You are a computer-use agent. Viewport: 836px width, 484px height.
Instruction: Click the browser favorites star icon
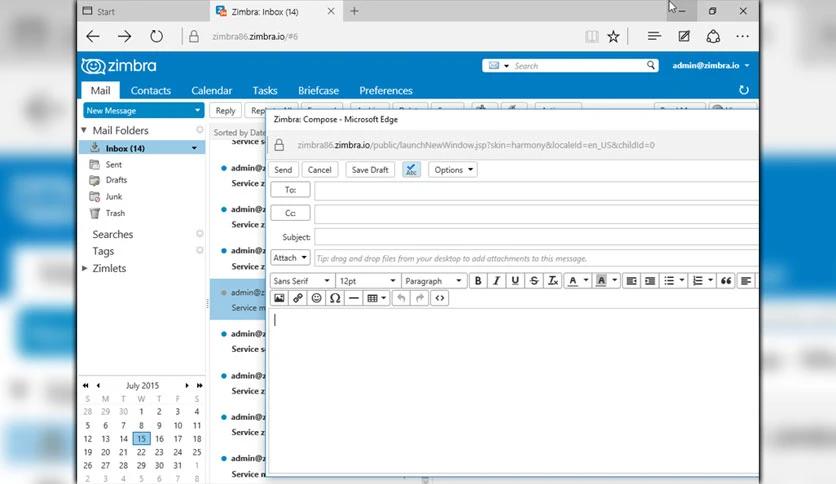point(613,36)
